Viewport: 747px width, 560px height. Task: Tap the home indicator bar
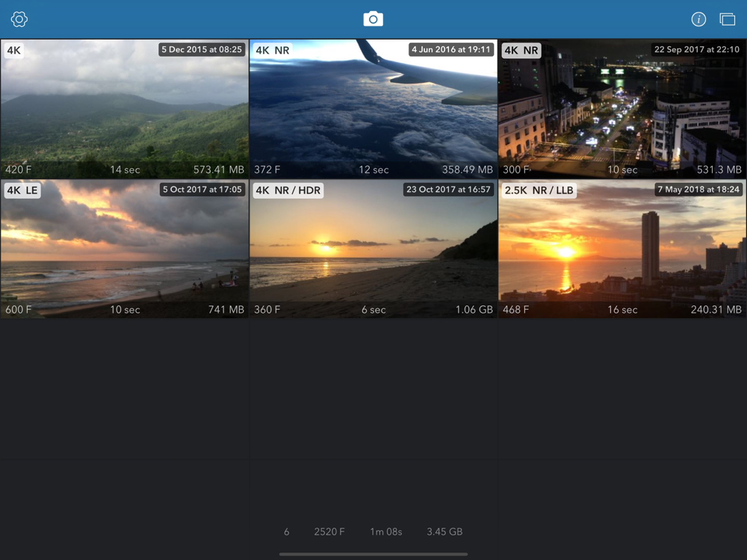tap(373, 554)
